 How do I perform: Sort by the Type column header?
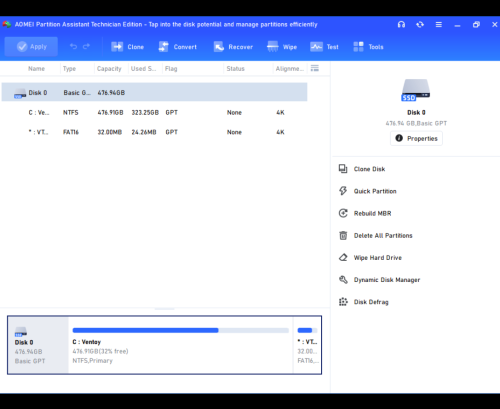tap(69, 69)
